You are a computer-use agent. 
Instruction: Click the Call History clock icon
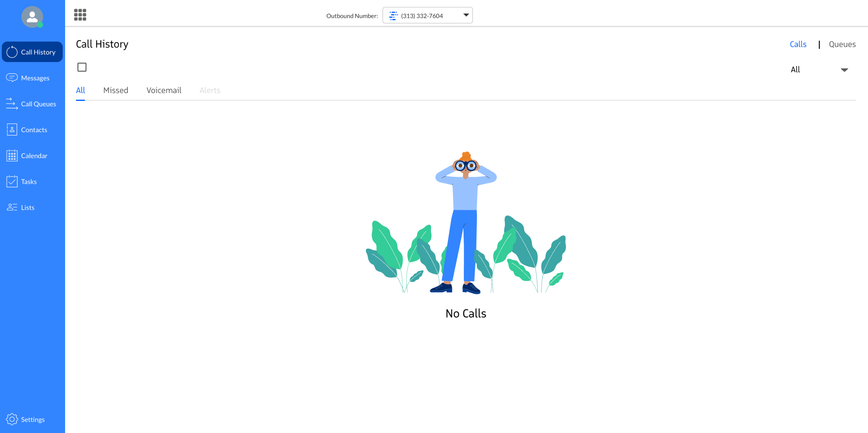[12, 52]
